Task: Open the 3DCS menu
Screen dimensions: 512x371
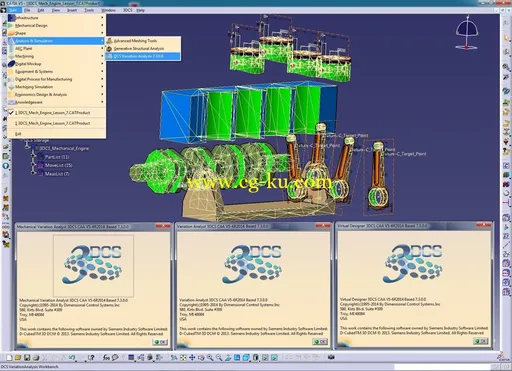Action: click(x=128, y=10)
